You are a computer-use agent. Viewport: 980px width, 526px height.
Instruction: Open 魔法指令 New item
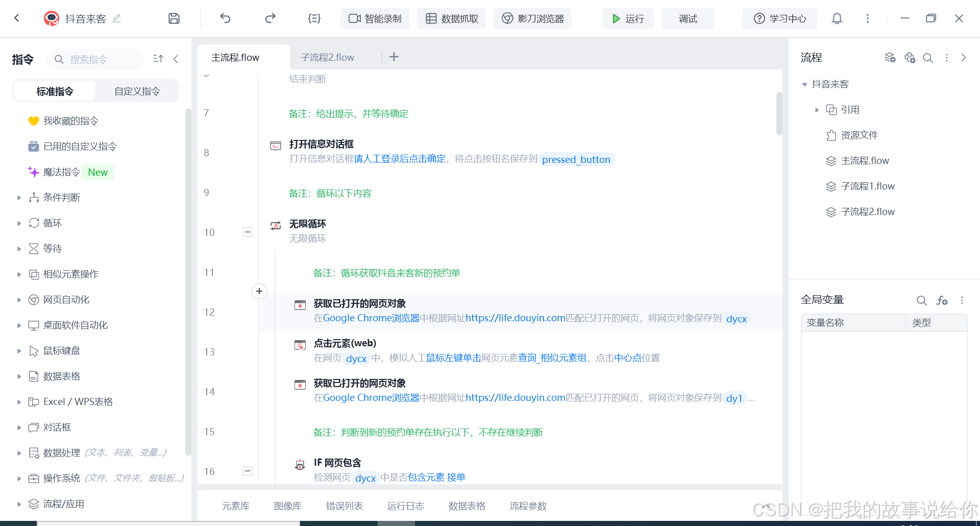pos(70,172)
